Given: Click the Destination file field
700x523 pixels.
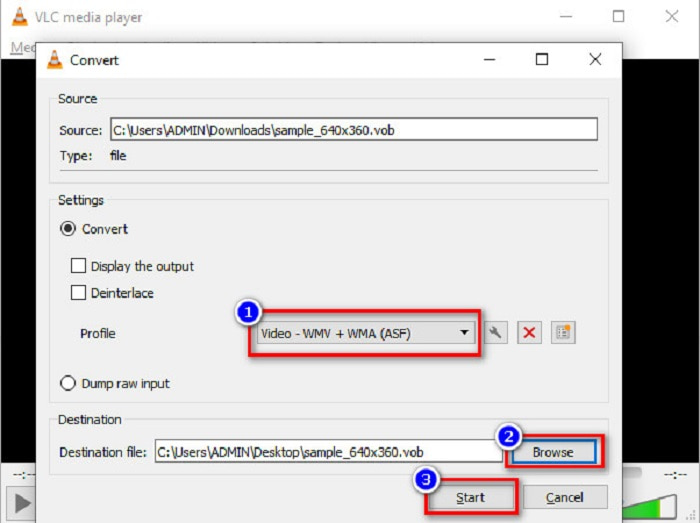Looking at the screenshot, I should coord(329,452).
